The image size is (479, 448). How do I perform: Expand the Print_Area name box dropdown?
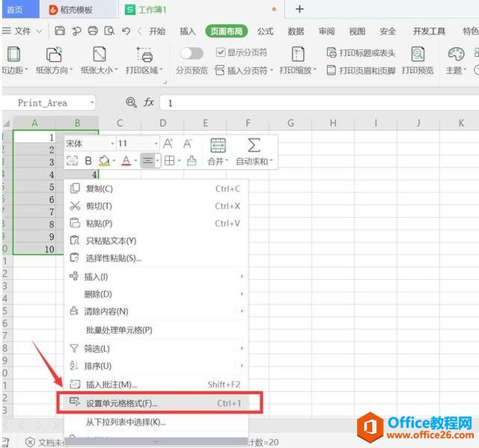tap(92, 102)
